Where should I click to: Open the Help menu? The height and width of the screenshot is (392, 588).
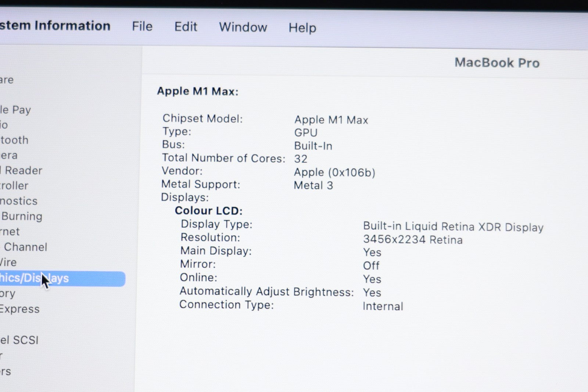(x=302, y=28)
